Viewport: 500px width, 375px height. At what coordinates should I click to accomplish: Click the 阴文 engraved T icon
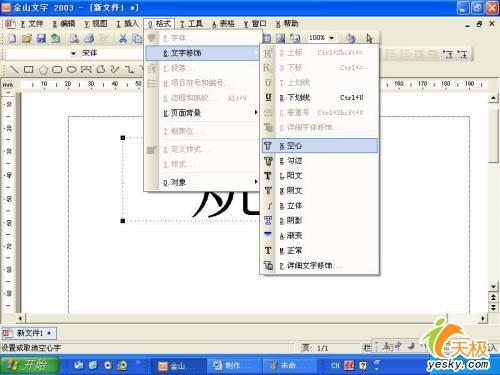(x=268, y=191)
